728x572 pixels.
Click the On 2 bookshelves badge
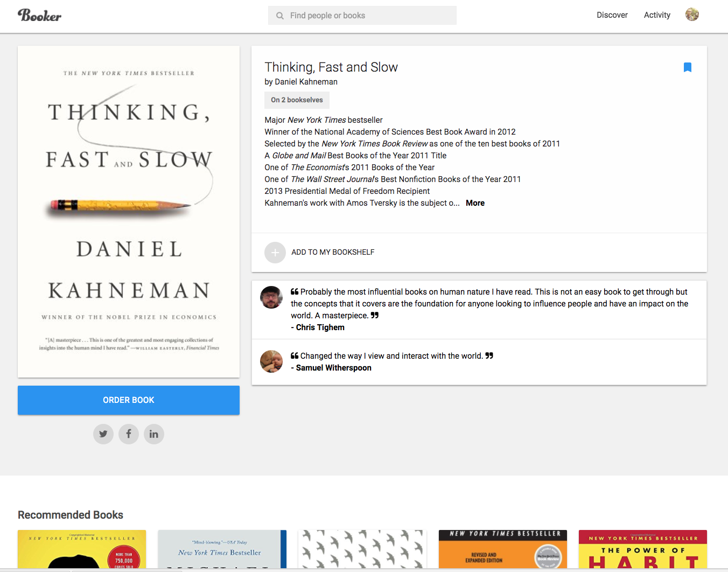tap(297, 100)
